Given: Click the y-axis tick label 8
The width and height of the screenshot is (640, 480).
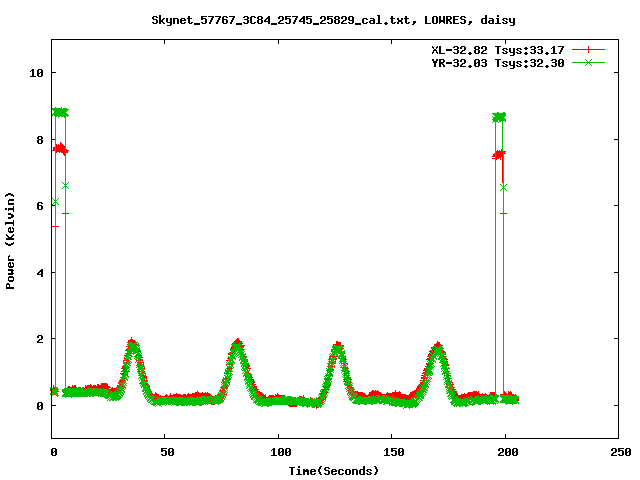Looking at the screenshot, I should tap(40, 140).
